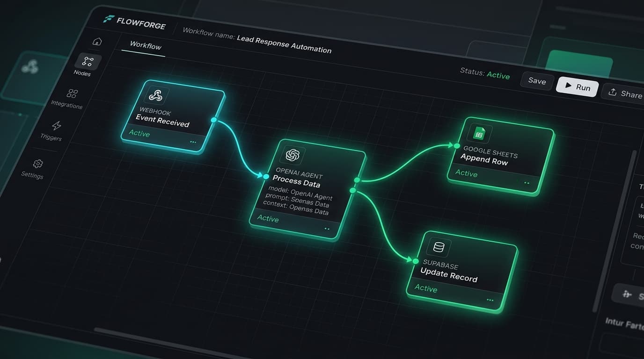The height and width of the screenshot is (359, 644).
Task: Select the Process Data node title
Action: tap(296, 182)
